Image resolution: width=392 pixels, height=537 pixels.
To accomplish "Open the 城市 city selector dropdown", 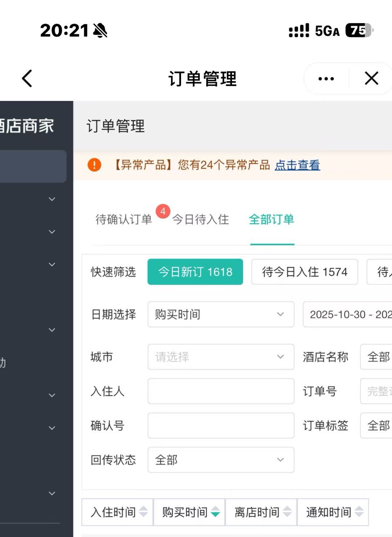I will [221, 357].
